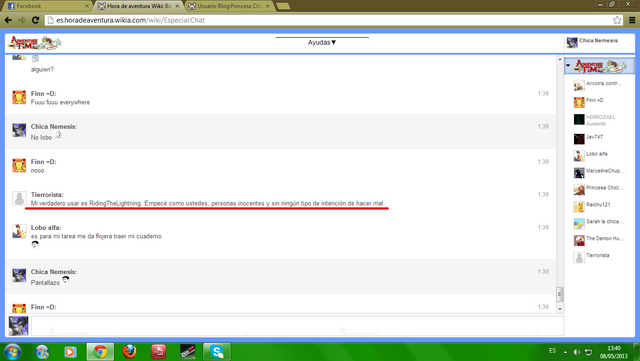Click the chat message input box
The width and height of the screenshot is (640, 361).
297,325
